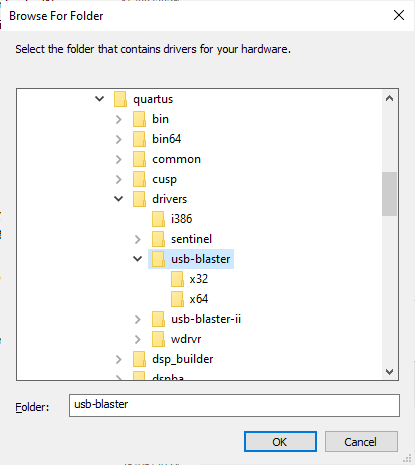Select the x32 folder icon
The width and height of the screenshot is (415, 465).
point(177,279)
